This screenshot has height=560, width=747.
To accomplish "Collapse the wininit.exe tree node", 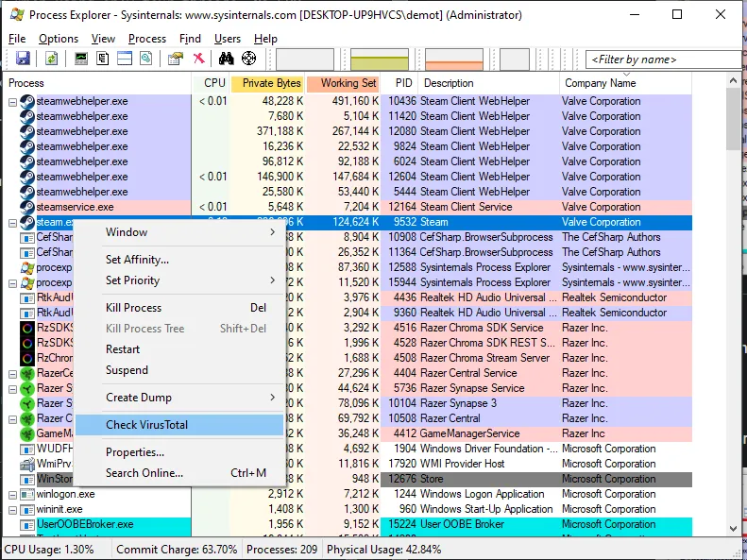I will [x=13, y=510].
